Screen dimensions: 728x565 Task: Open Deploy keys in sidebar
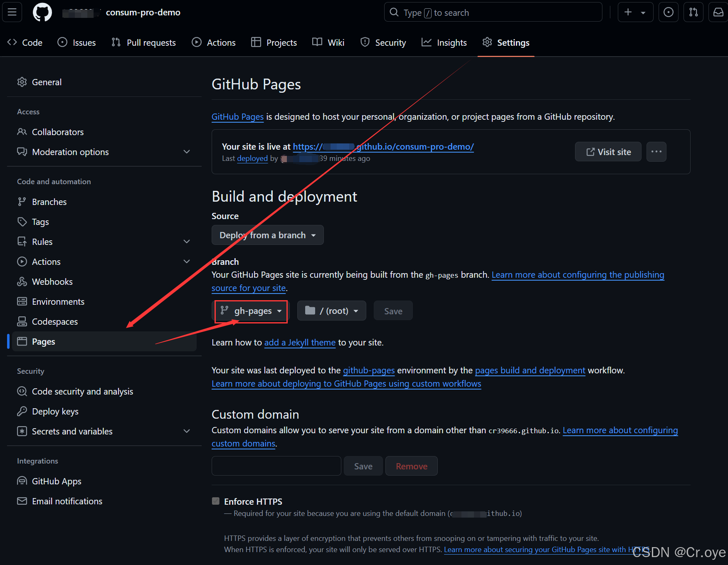(x=104, y=412)
